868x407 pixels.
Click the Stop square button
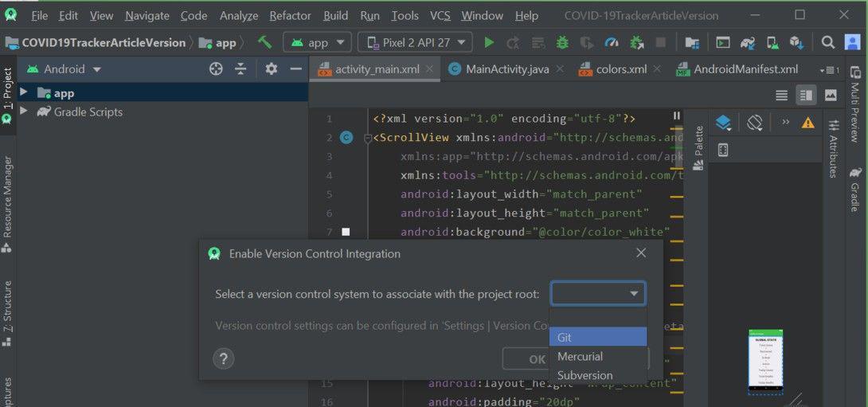(x=660, y=43)
